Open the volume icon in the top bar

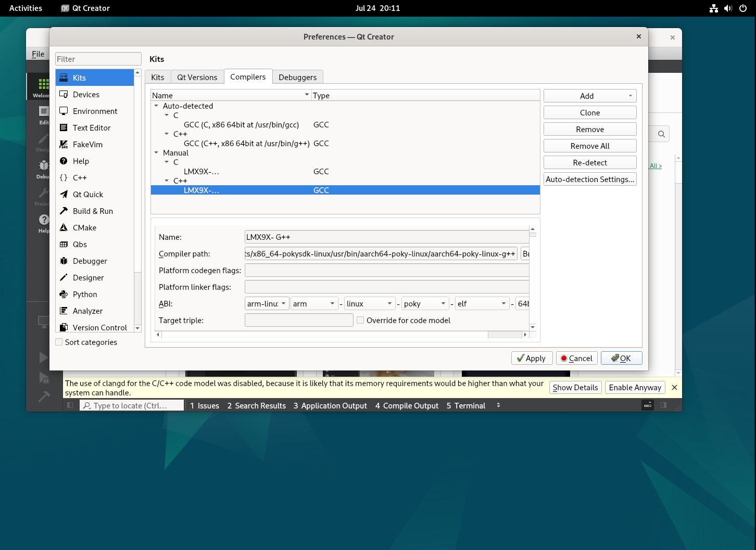point(728,8)
